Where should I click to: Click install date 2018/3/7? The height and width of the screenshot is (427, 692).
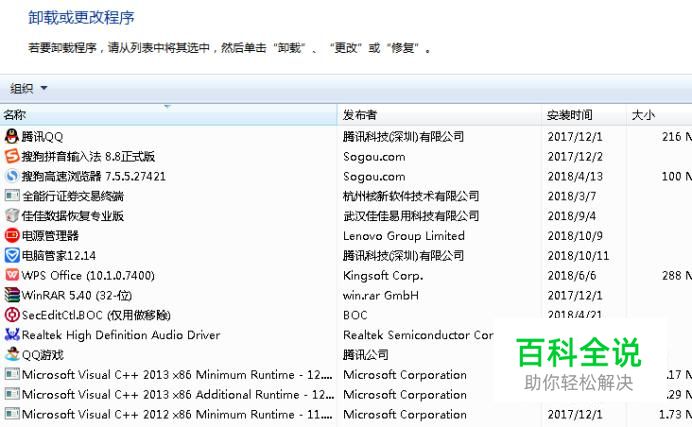(x=572, y=196)
